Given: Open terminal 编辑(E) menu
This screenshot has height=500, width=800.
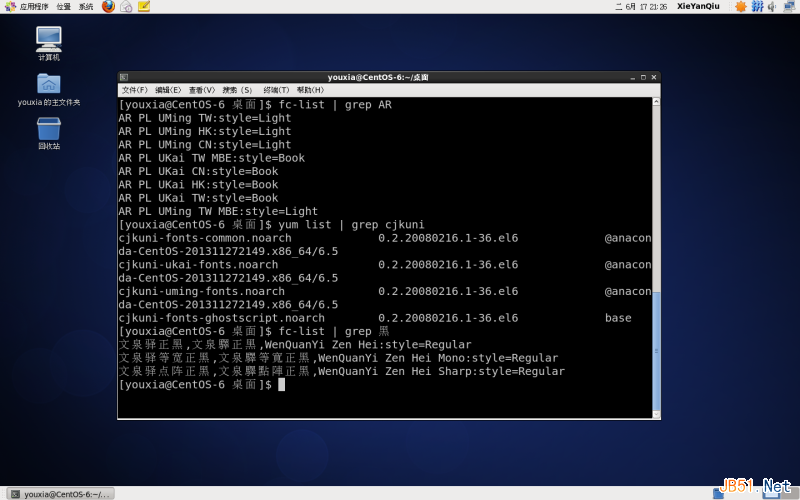Looking at the screenshot, I should [168, 90].
